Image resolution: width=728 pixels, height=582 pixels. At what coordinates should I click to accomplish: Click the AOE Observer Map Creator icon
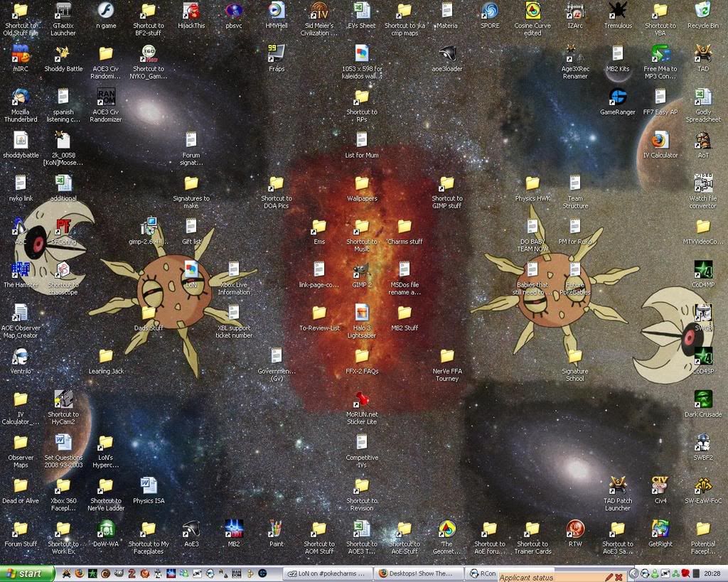point(21,313)
